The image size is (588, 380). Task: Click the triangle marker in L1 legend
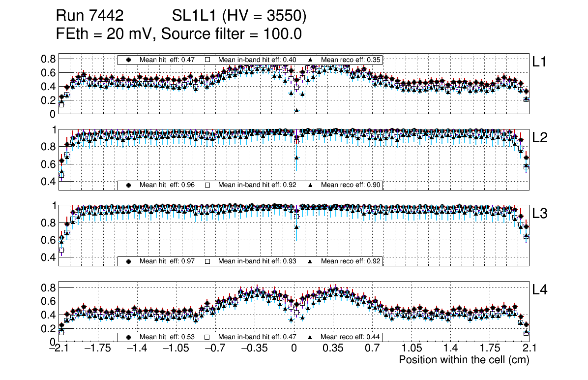coord(311,60)
